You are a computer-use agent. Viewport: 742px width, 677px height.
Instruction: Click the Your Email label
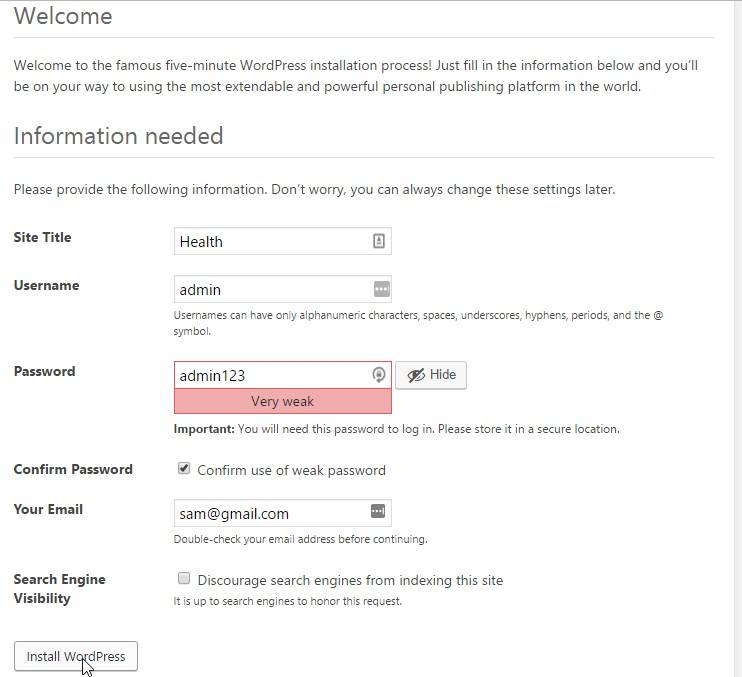tap(48, 509)
